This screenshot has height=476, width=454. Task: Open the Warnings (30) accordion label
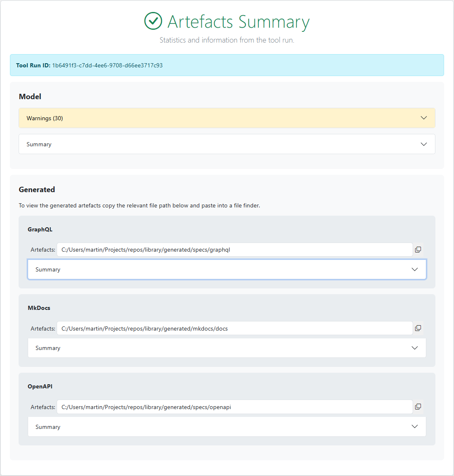coord(45,118)
